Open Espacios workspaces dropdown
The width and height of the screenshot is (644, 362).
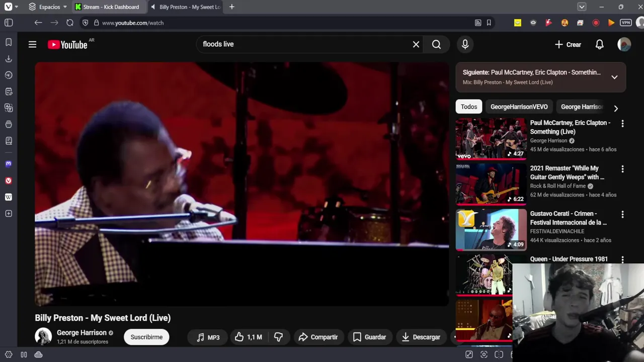pyautogui.click(x=48, y=7)
